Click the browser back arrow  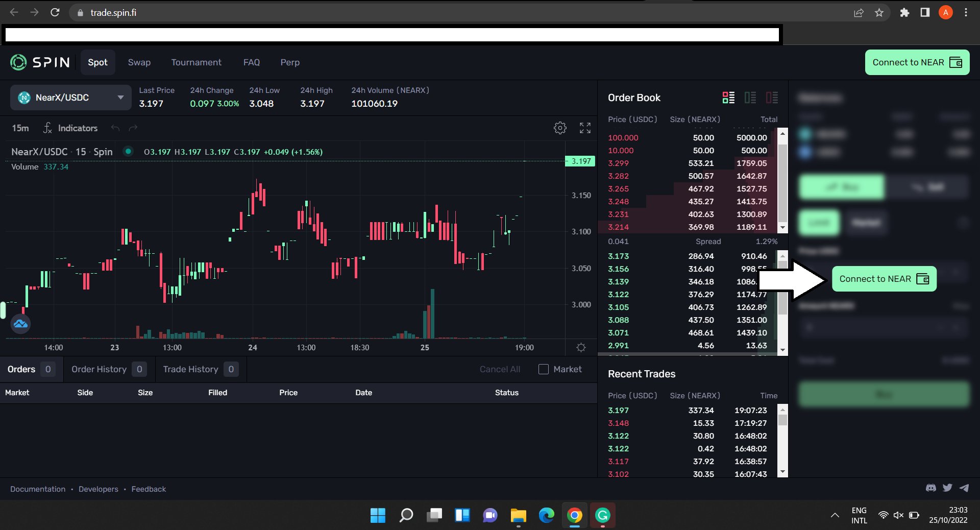pyautogui.click(x=14, y=12)
